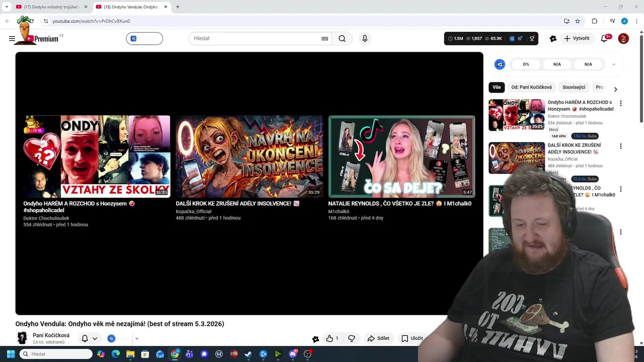Open Chrome media control icon in toolbar
Screen dimensions: 644x362
(612, 21)
